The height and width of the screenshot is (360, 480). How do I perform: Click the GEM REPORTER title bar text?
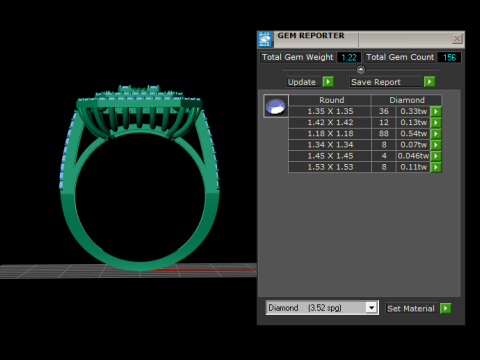coord(311,35)
